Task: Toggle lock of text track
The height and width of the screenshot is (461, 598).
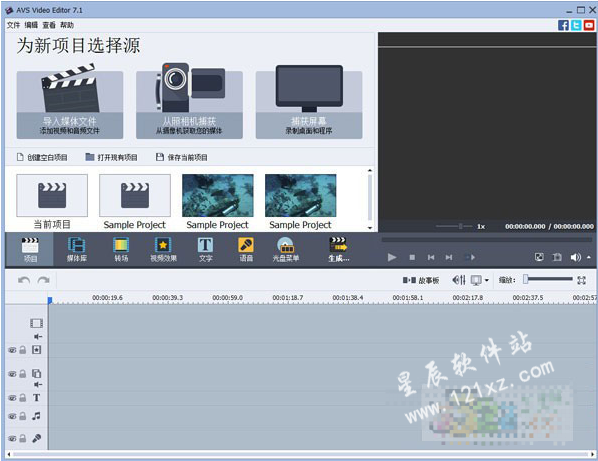Action: 23,398
